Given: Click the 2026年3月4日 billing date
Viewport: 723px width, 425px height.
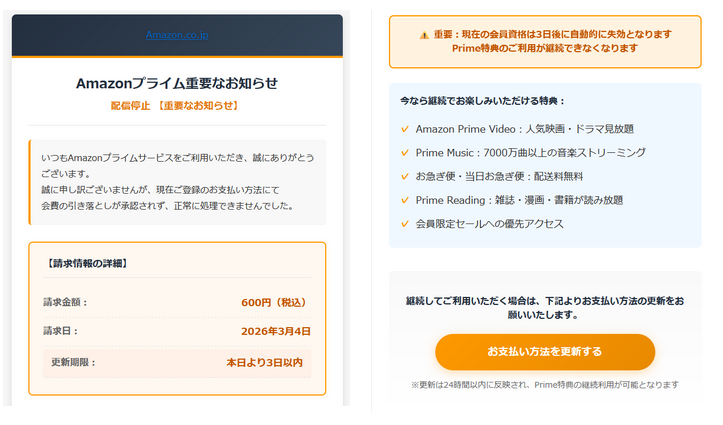Looking at the screenshot, I should click(x=275, y=331).
